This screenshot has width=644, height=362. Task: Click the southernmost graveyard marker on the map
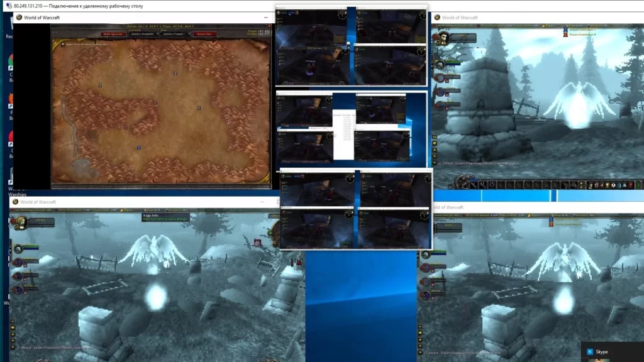[x=139, y=147]
